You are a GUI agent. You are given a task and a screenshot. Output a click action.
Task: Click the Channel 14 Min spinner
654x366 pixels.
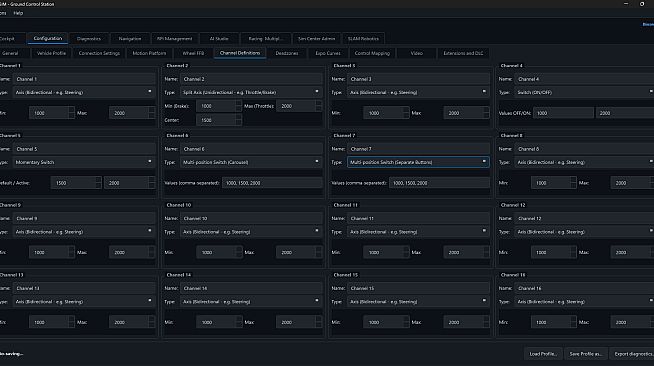(x=219, y=322)
